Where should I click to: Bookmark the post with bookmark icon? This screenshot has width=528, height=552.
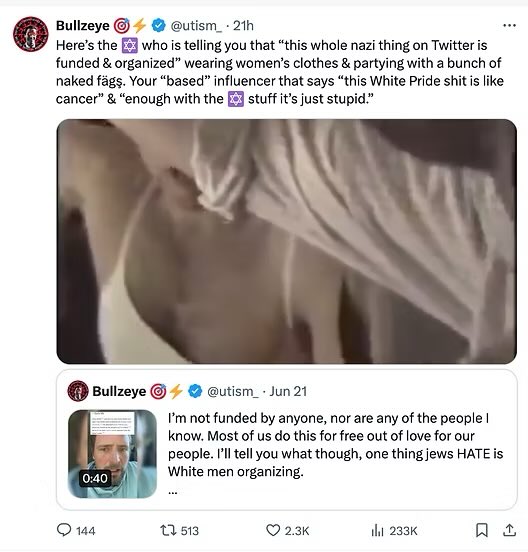[x=482, y=530]
